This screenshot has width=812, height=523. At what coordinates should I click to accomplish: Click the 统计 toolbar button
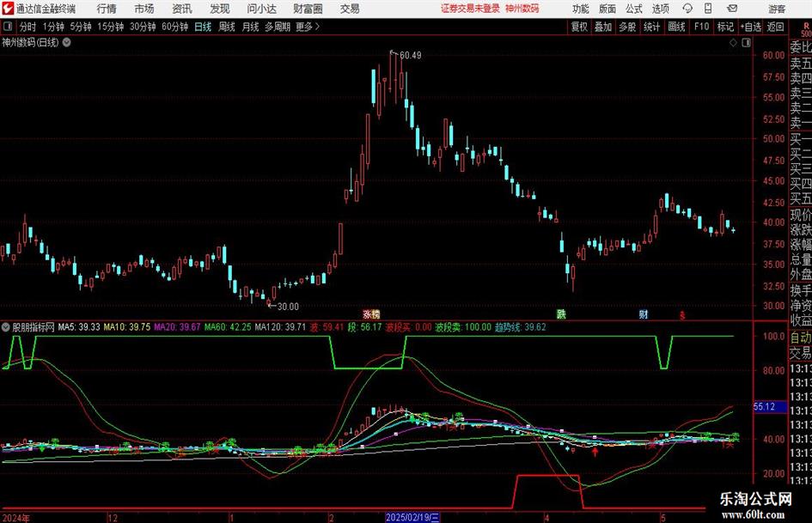(651, 27)
